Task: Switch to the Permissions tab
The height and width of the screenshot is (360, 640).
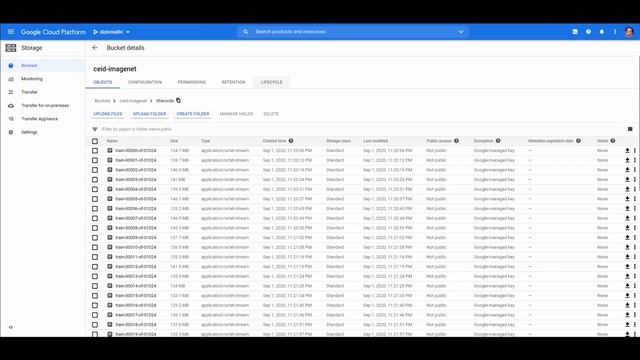Action: (x=191, y=82)
